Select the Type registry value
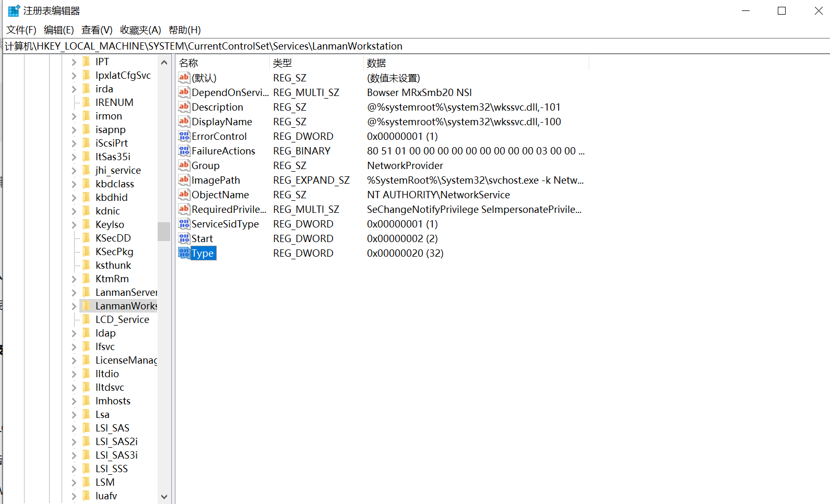 [x=203, y=253]
